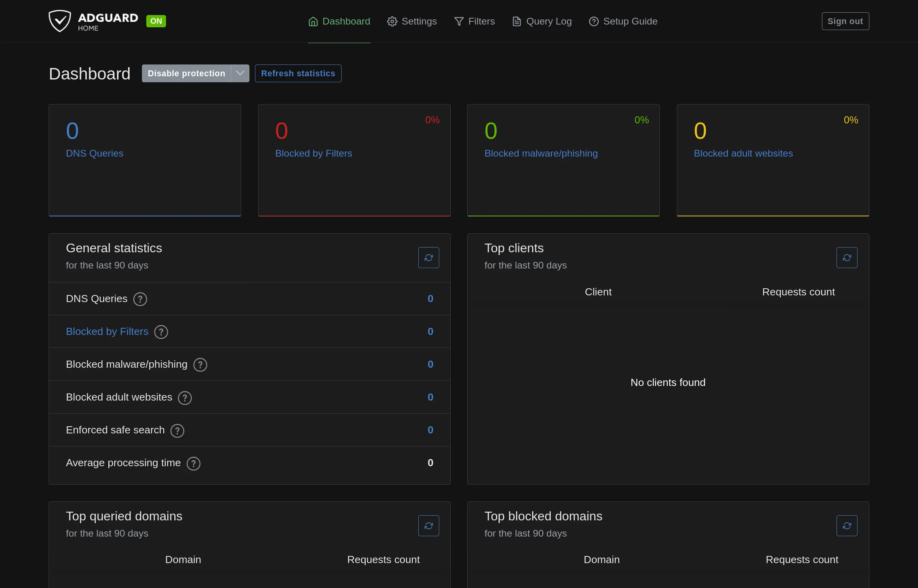This screenshot has height=588, width=918.
Task: Click the green 0% on malware/phishing card
Action: click(642, 120)
